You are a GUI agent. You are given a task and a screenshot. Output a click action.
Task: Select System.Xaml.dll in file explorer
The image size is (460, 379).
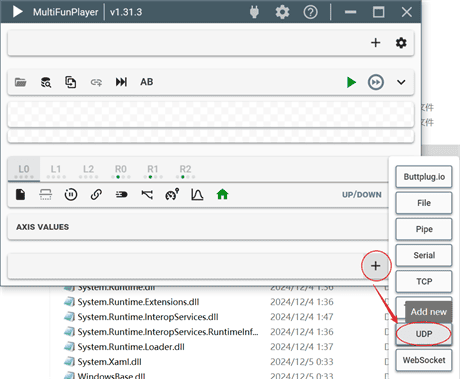(110, 362)
